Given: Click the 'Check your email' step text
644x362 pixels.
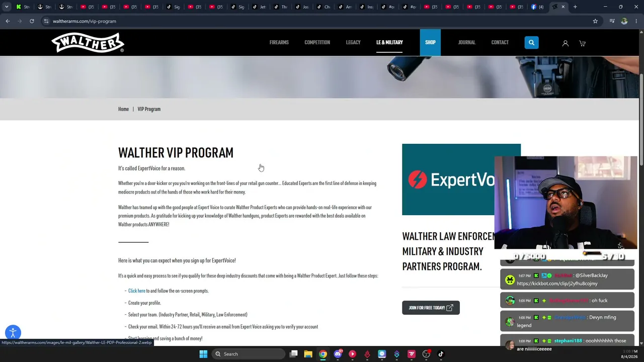Looking at the screenshot, I should point(223,327).
